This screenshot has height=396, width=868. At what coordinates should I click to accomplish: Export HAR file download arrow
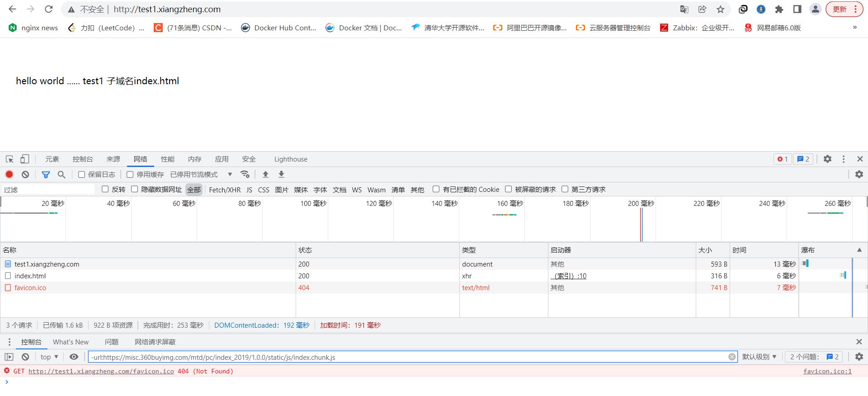tap(281, 174)
